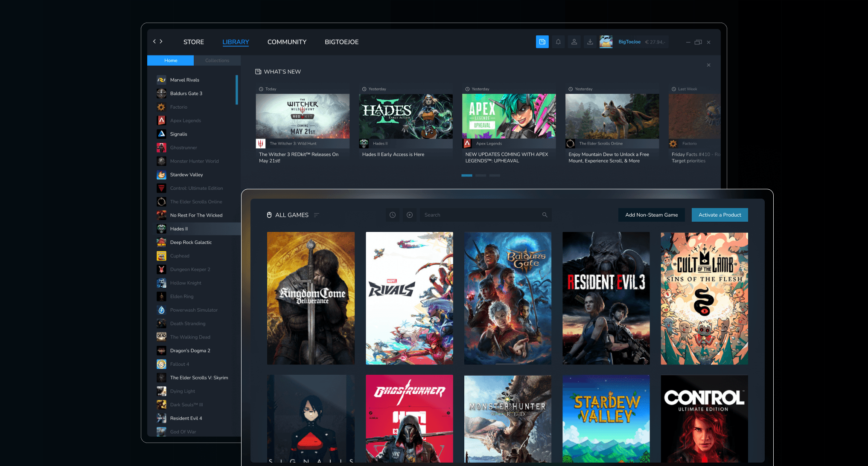Open the Cult of the Lamb cover
This screenshot has width=868, height=466.
coord(704,298)
